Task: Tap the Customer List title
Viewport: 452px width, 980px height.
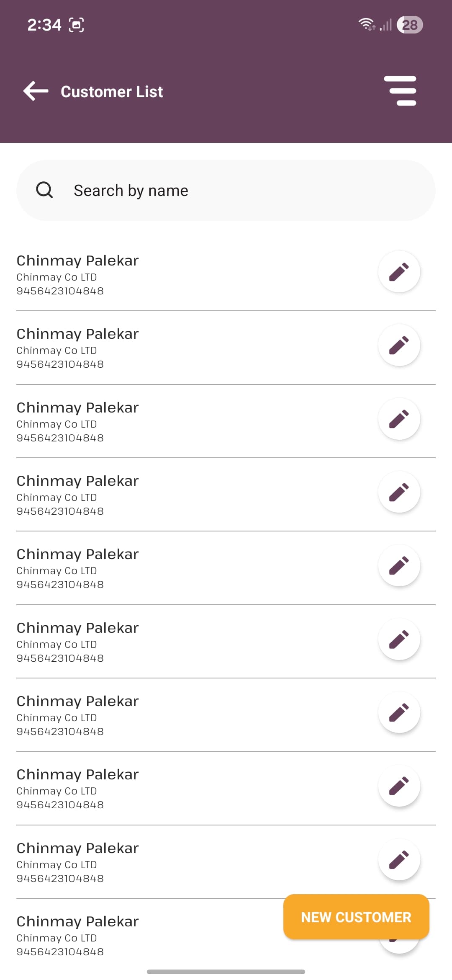Action: pyautogui.click(x=112, y=92)
